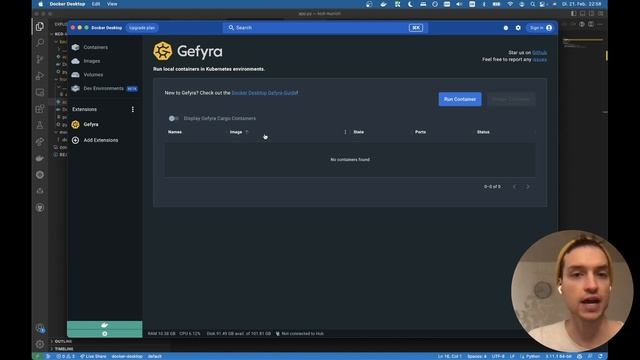Open issues report link

[x=540, y=60]
